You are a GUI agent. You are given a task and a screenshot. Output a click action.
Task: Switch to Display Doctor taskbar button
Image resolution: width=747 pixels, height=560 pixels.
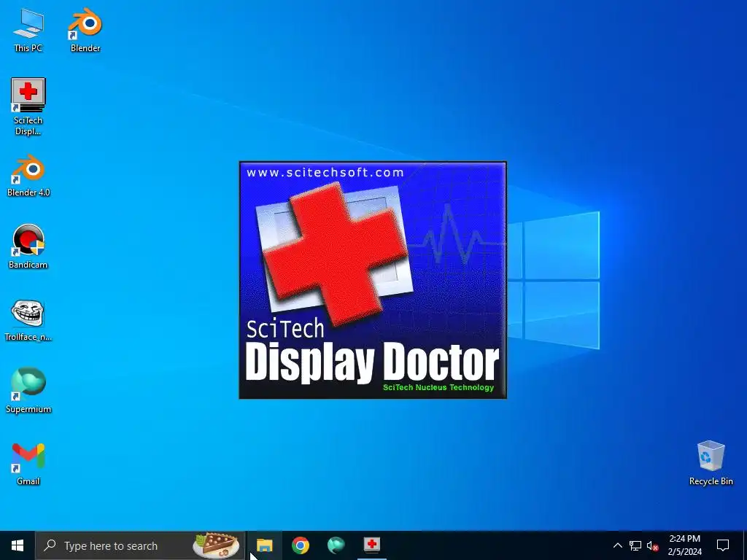[371, 545]
